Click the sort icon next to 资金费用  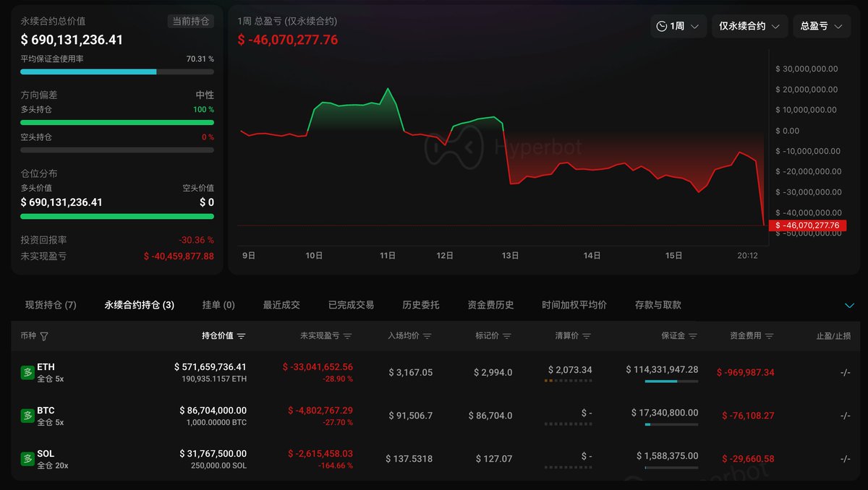point(769,336)
